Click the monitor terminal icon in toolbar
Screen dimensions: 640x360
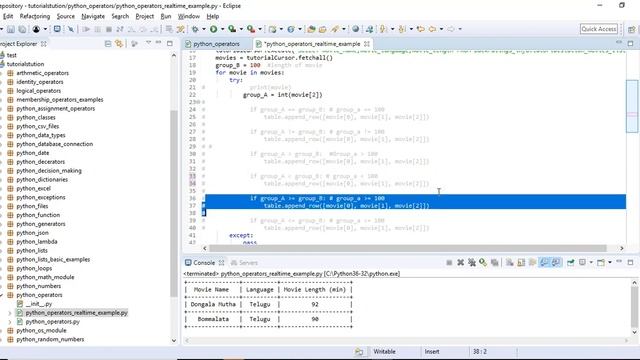[57, 29]
